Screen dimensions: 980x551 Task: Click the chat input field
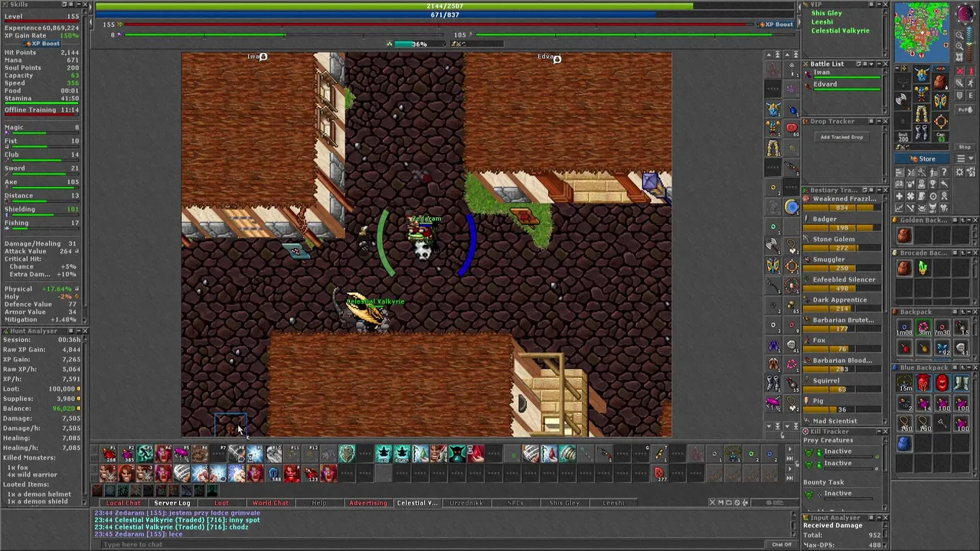(433, 544)
